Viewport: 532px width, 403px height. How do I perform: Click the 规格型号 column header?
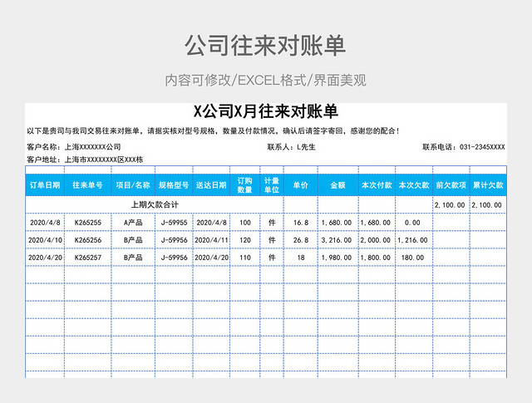pos(174,185)
